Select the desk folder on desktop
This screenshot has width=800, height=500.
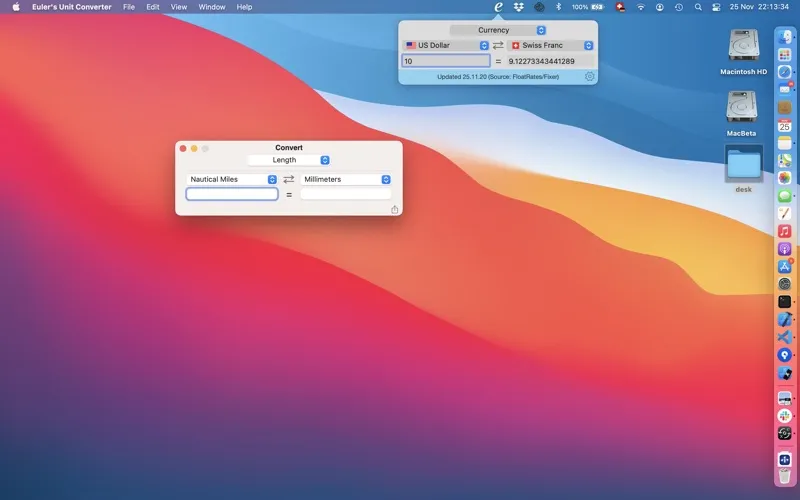(743, 169)
